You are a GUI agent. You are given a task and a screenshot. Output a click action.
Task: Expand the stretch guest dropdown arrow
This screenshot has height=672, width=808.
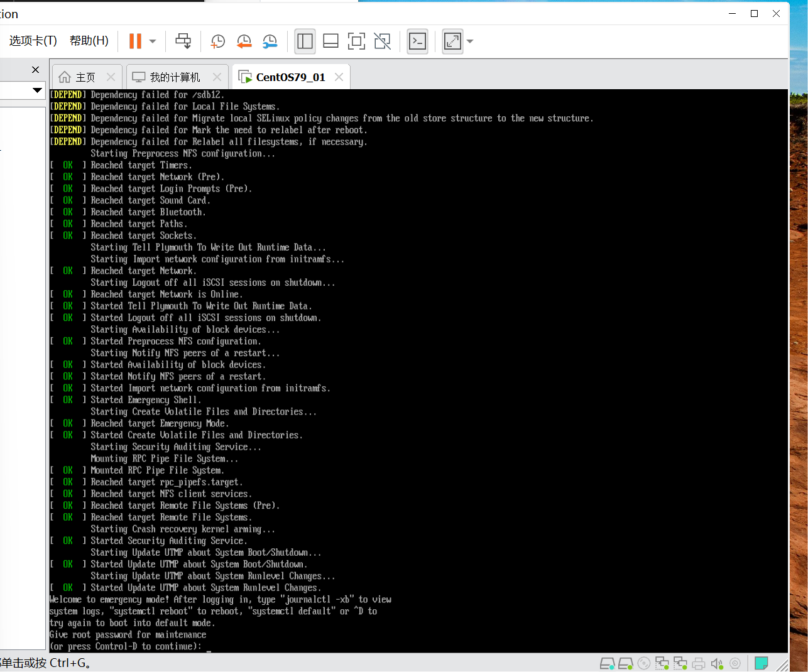[x=470, y=41]
